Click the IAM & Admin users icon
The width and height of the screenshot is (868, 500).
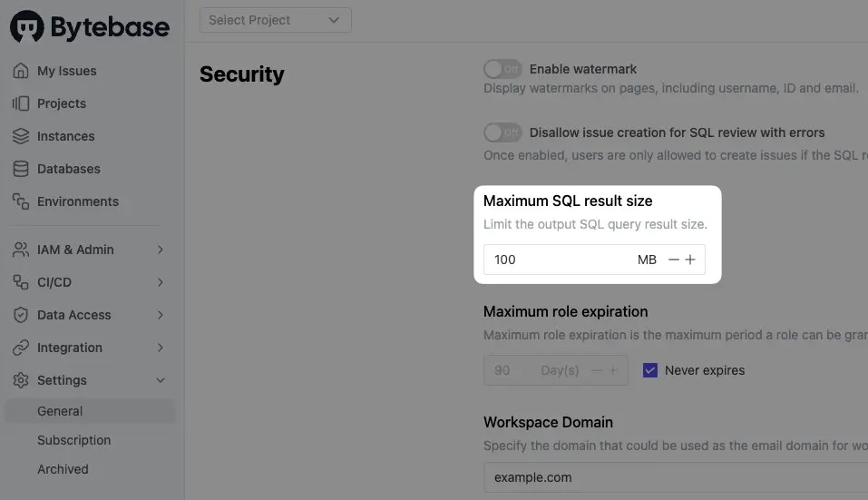21,250
